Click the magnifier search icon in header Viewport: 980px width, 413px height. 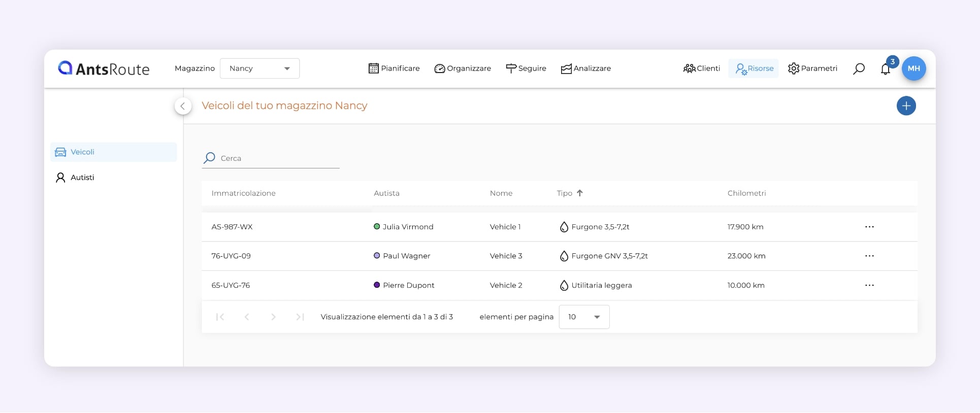[x=859, y=68]
